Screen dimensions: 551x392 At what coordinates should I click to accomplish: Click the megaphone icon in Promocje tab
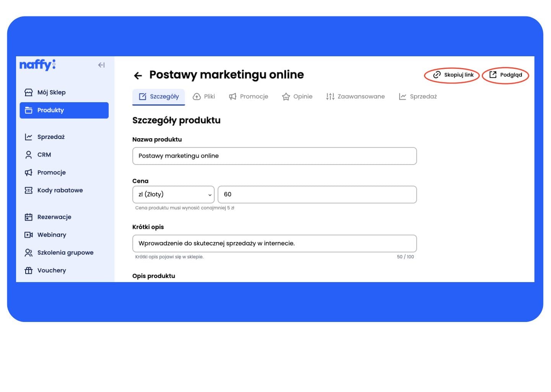(x=233, y=96)
